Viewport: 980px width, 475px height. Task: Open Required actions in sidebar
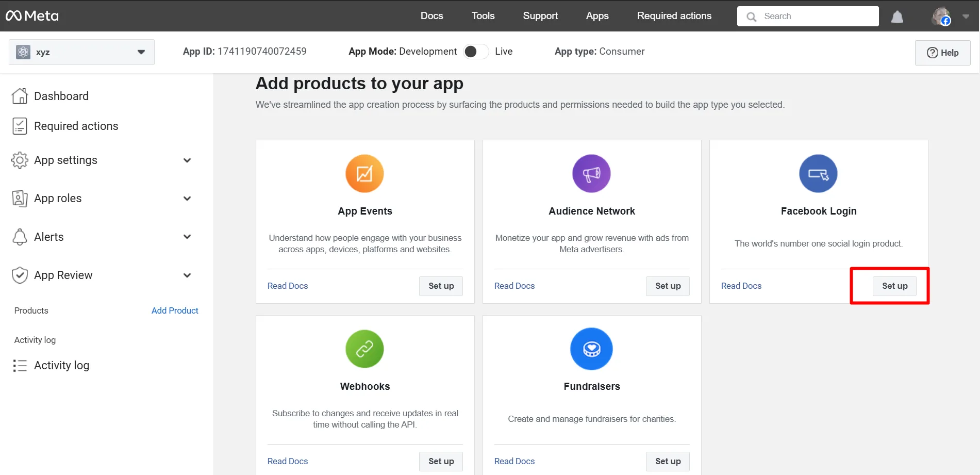(76, 126)
